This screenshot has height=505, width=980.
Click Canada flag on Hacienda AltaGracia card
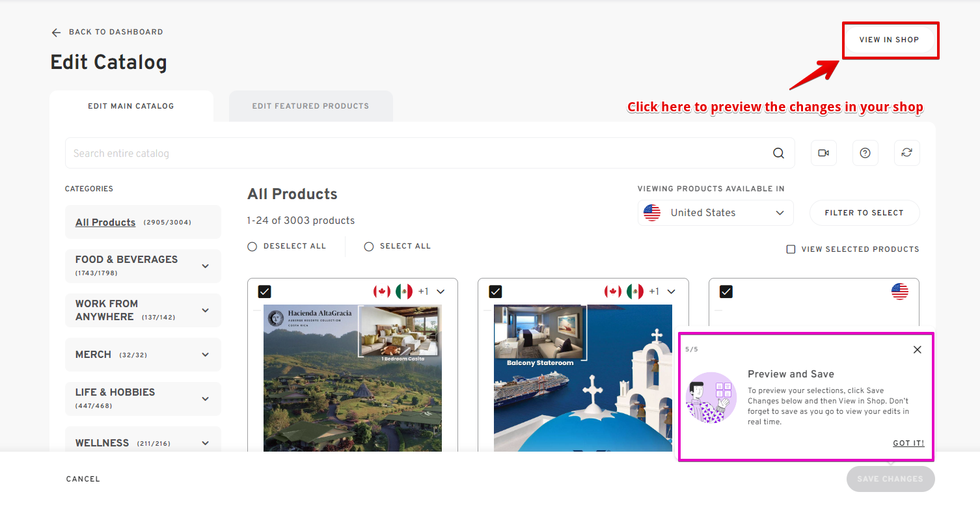point(381,292)
